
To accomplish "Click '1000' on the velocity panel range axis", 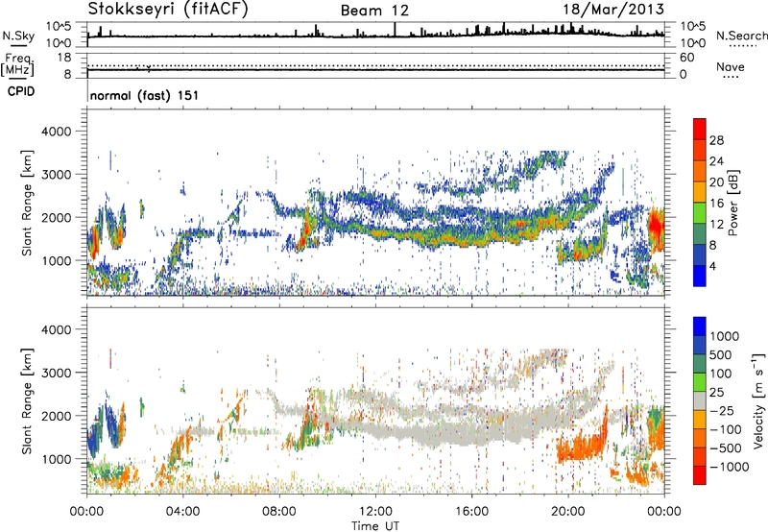I will pos(56,459).
